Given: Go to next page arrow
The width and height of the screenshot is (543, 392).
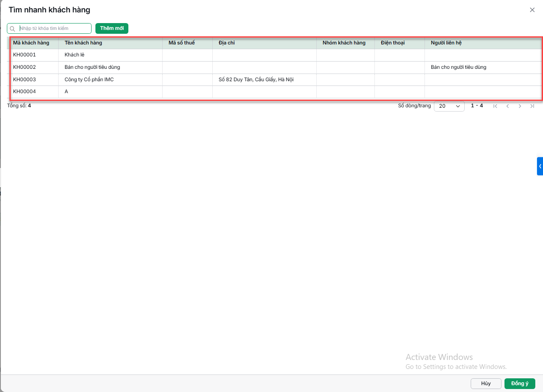Looking at the screenshot, I should coord(520,106).
